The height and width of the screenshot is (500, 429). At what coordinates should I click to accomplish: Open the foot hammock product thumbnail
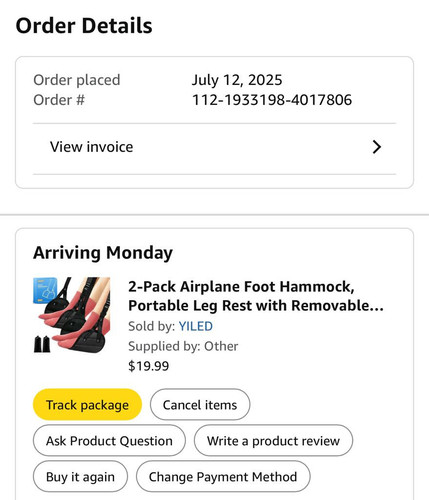coord(72,315)
